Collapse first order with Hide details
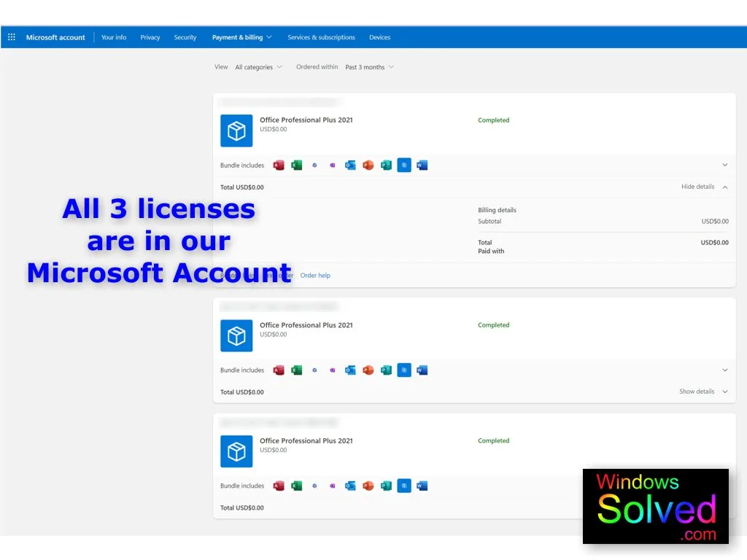 pyautogui.click(x=704, y=187)
